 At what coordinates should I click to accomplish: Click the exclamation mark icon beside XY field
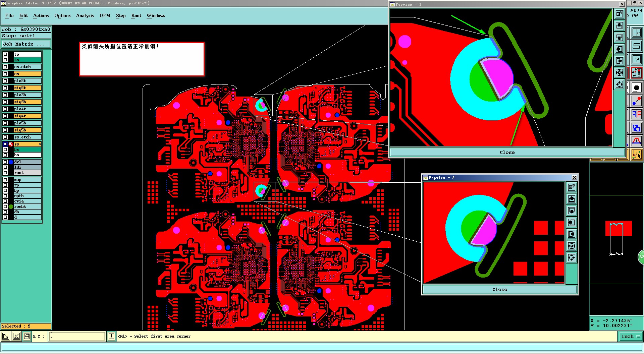pyautogui.click(x=111, y=336)
